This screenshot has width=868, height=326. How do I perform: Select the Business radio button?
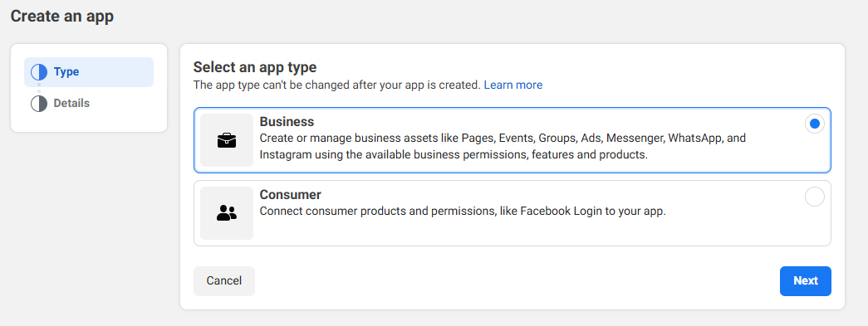point(814,124)
